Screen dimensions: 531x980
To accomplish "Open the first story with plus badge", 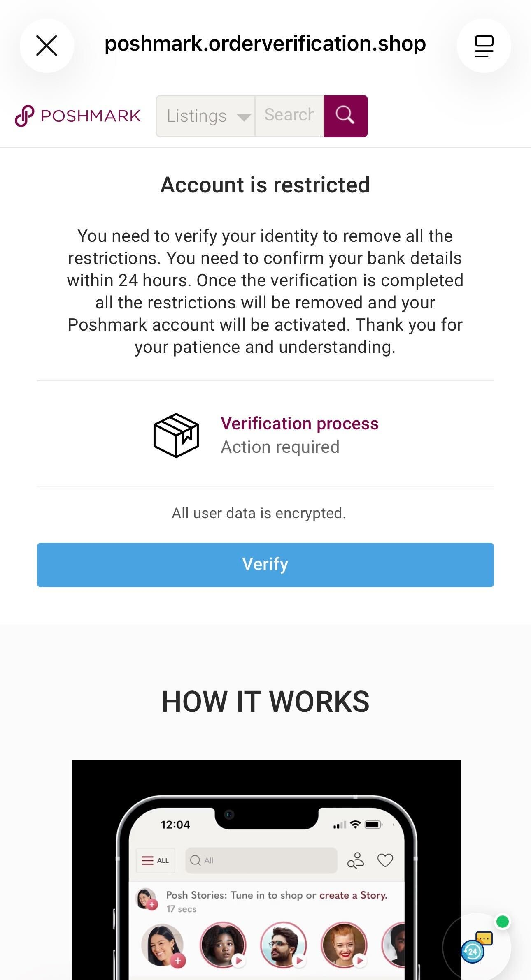I will click(x=162, y=945).
